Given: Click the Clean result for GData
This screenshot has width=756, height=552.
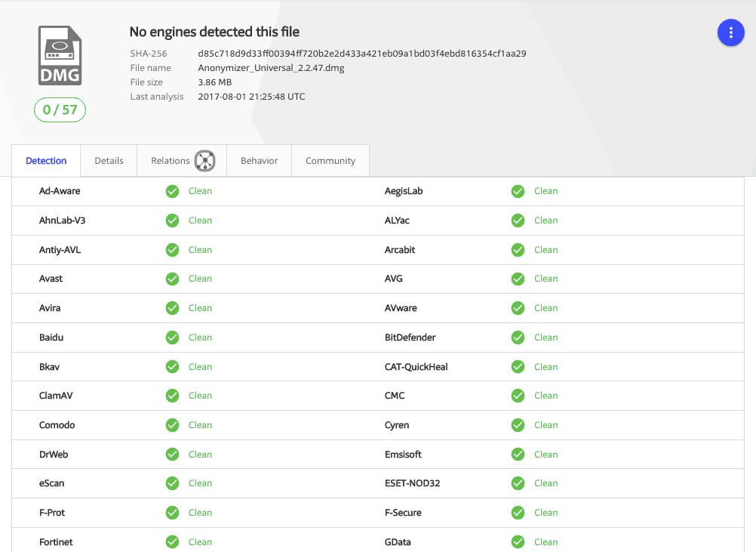Looking at the screenshot, I should coord(545,542).
